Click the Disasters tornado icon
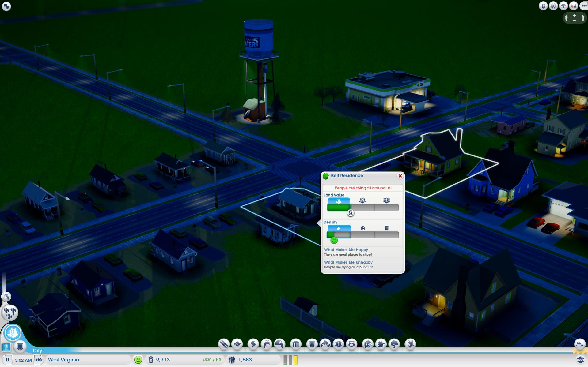 (x=410, y=344)
